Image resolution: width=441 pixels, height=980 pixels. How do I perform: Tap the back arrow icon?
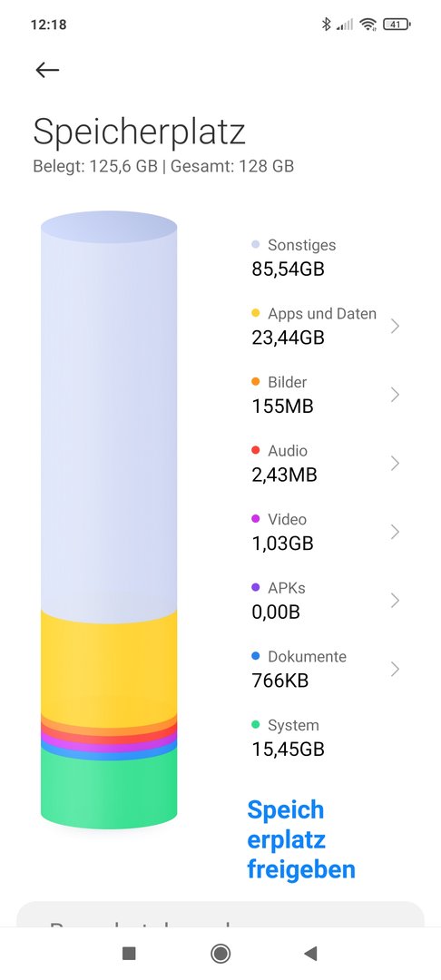(x=47, y=70)
